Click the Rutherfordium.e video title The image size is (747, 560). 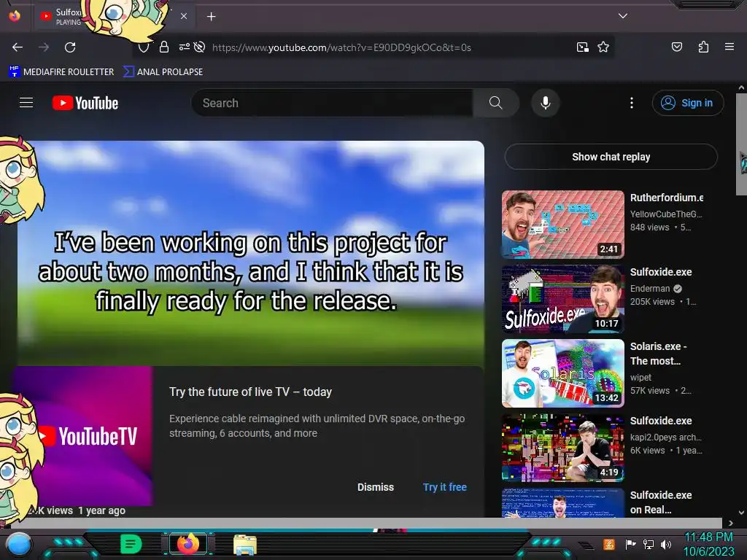(667, 198)
